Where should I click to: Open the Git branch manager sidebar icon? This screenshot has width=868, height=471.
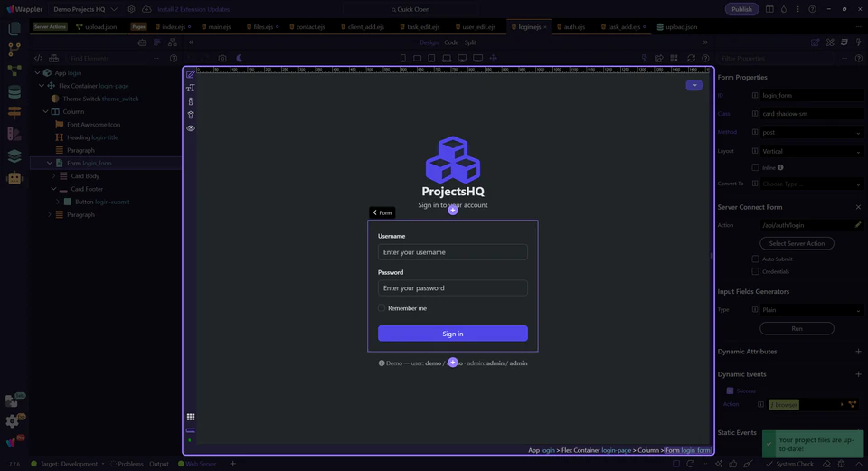point(14,49)
